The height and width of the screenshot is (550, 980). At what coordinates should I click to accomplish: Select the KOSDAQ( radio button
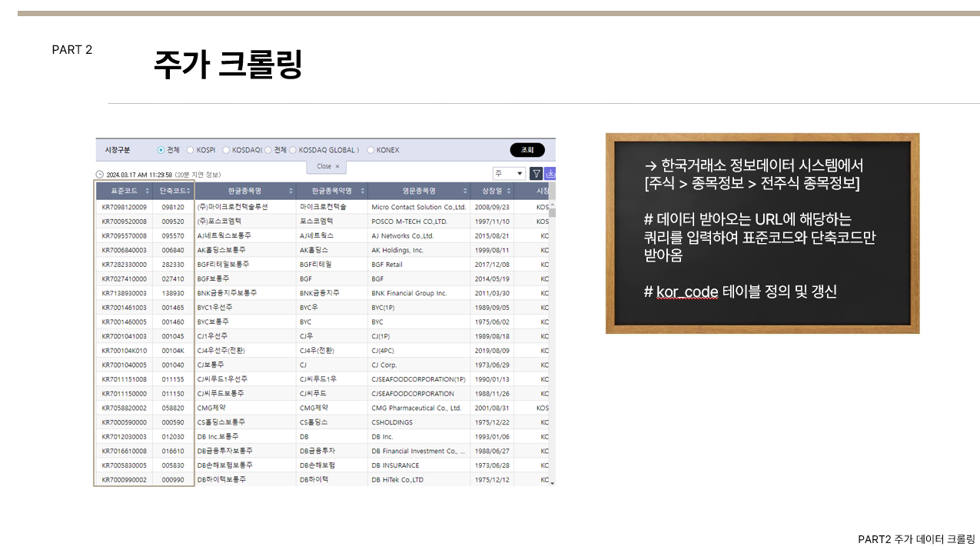tap(226, 150)
